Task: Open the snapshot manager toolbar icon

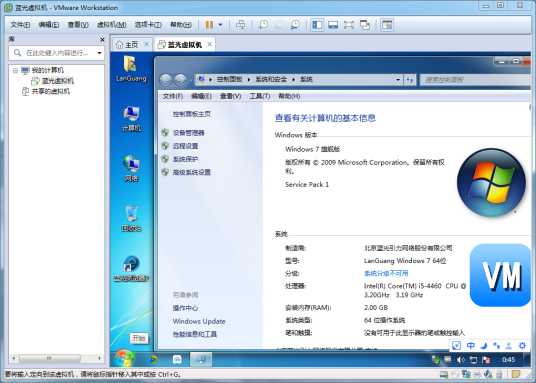Action: pos(295,25)
